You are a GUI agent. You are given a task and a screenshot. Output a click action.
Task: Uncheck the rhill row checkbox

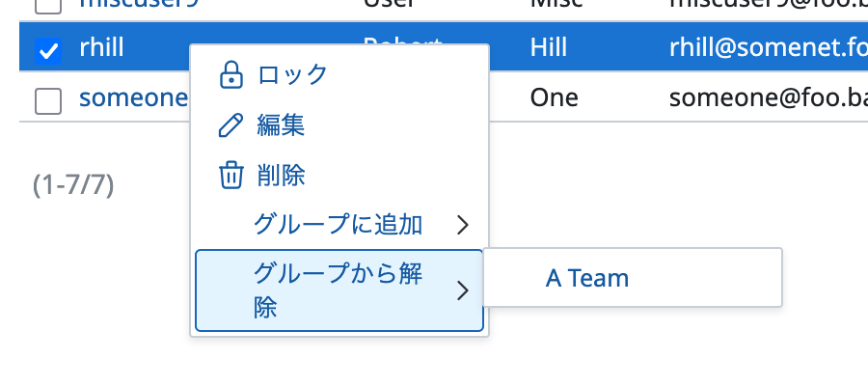click(x=48, y=50)
